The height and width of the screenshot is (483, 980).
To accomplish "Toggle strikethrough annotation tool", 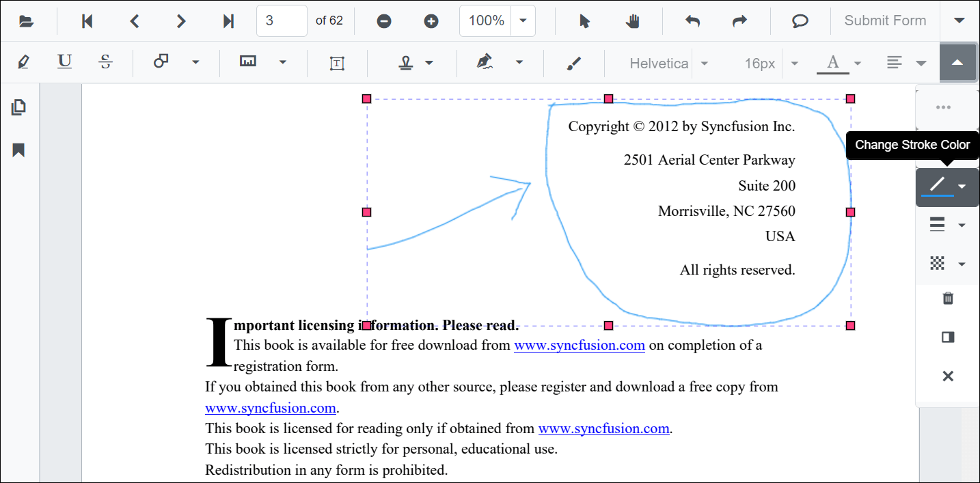I will click(x=105, y=62).
